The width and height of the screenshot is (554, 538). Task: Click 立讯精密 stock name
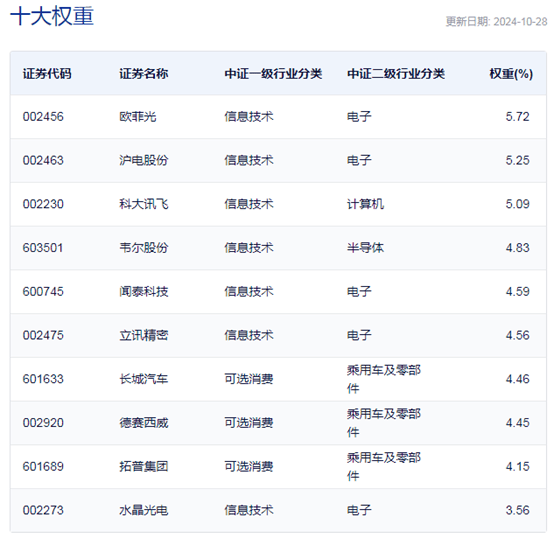(143, 335)
